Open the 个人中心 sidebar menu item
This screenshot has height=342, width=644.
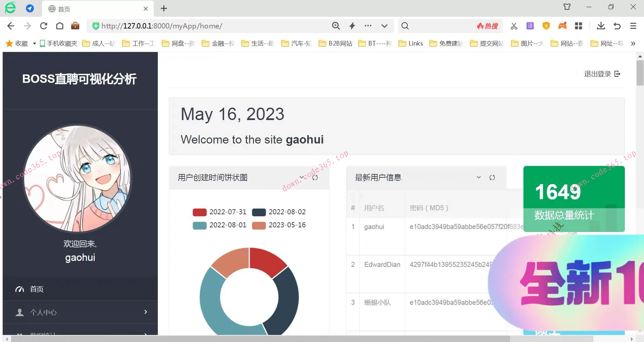[80, 312]
